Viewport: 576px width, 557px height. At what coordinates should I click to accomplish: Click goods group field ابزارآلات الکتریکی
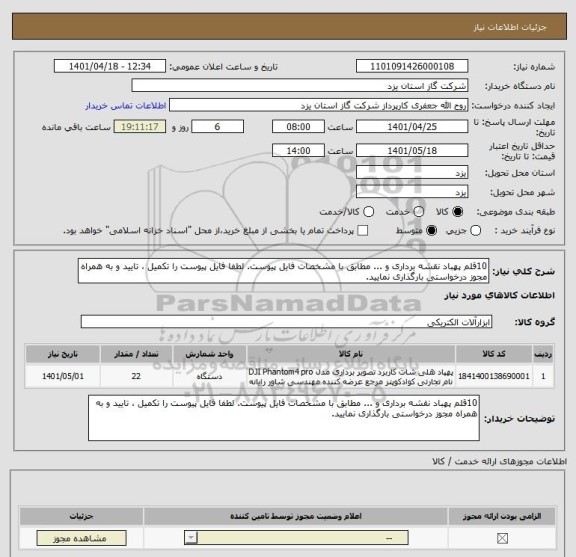click(x=286, y=322)
